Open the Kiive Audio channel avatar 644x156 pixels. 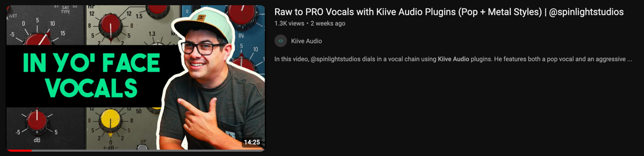tap(280, 41)
